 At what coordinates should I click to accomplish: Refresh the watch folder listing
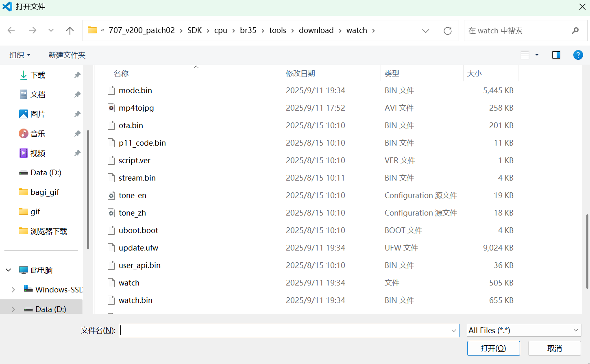(x=448, y=31)
